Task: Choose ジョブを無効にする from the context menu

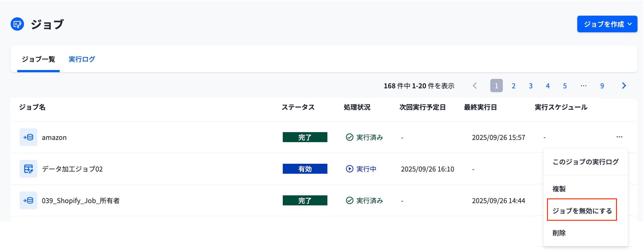Action: coord(582,210)
